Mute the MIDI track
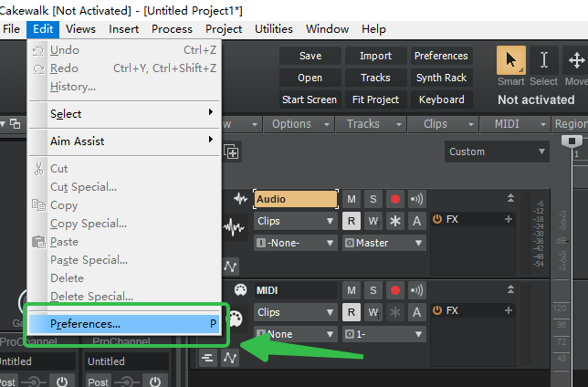Viewport: 588px width, 387px height. pyautogui.click(x=351, y=290)
